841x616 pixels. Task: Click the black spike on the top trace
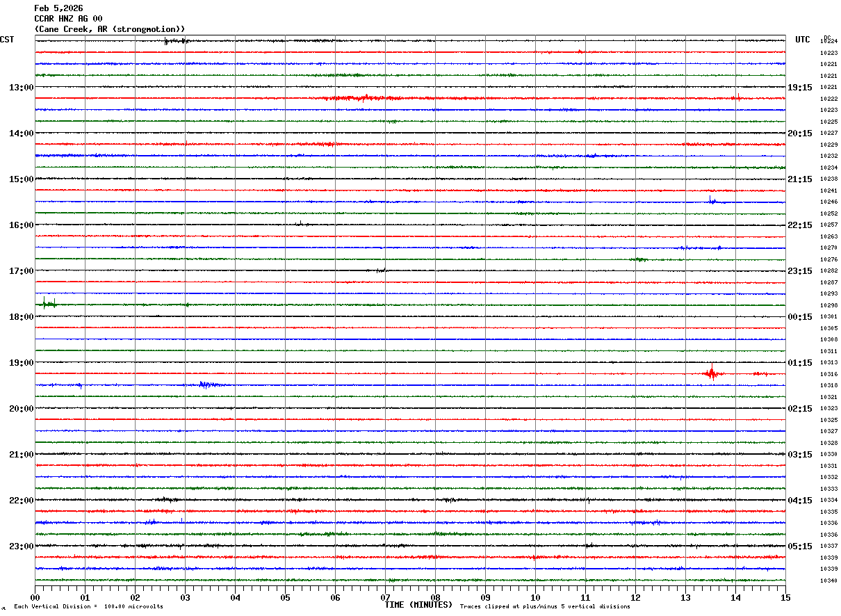(166, 41)
